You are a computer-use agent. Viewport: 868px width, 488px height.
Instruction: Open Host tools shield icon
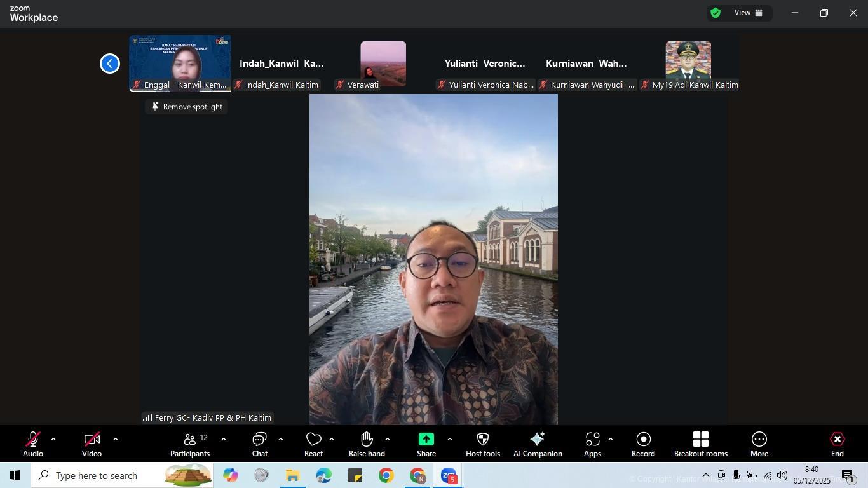point(482,444)
